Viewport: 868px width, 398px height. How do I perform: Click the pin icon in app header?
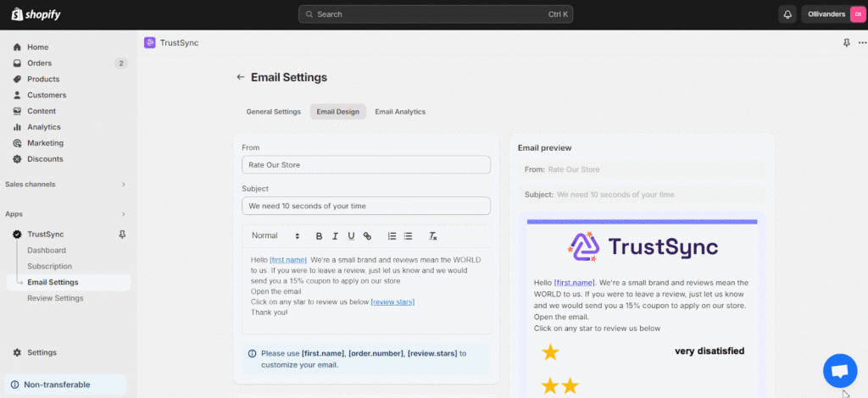coord(847,43)
